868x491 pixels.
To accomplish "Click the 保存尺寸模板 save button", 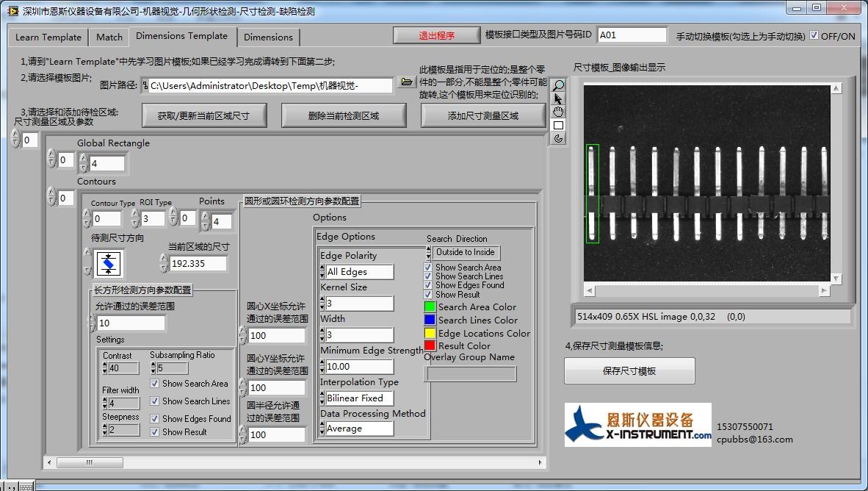I will pyautogui.click(x=629, y=370).
